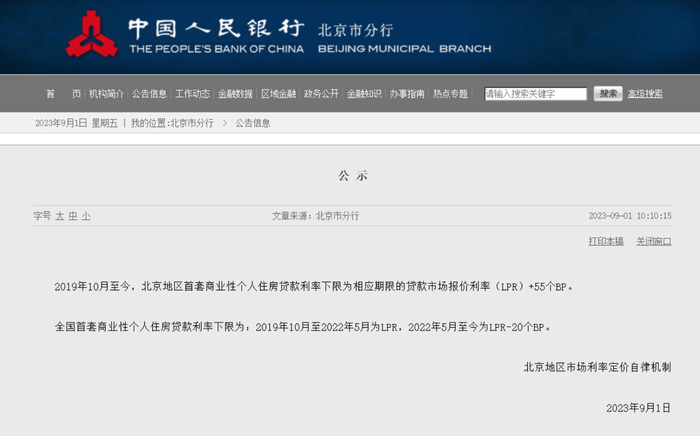This screenshot has width=700, height=436.
Task: Open the 办事指南 navigation item
Action: (407, 94)
